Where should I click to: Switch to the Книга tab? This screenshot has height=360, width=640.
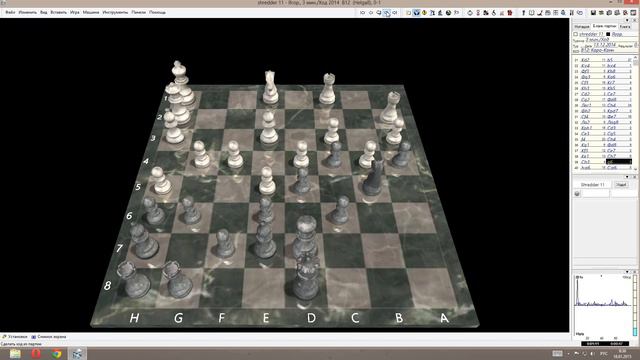click(625, 27)
